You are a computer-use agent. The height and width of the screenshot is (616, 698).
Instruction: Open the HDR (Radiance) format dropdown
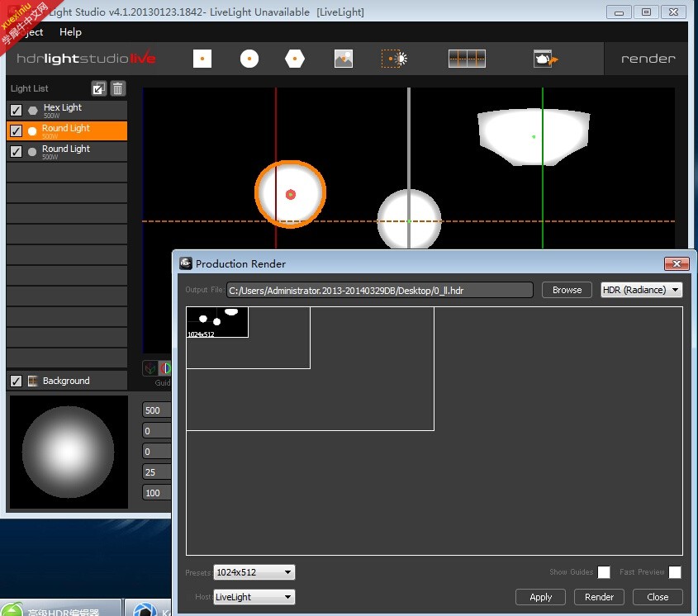tap(641, 290)
